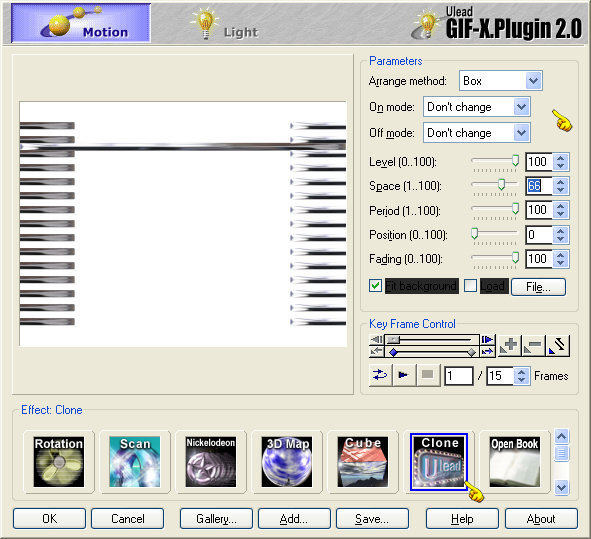Click the frame position slider thumb
591x539 pixels.
pos(393,340)
